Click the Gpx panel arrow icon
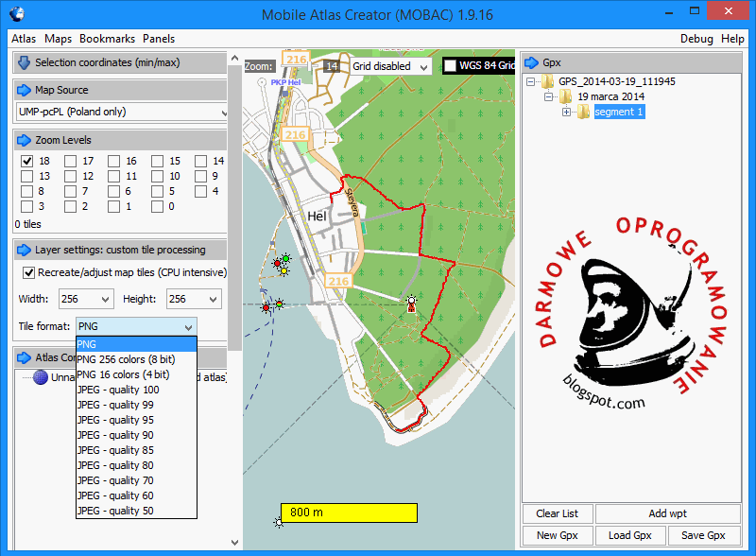 coord(531,62)
